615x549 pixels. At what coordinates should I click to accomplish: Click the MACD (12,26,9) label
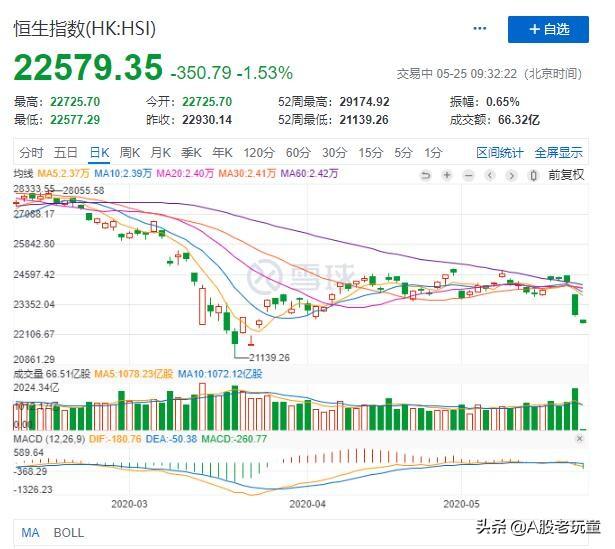point(49,438)
